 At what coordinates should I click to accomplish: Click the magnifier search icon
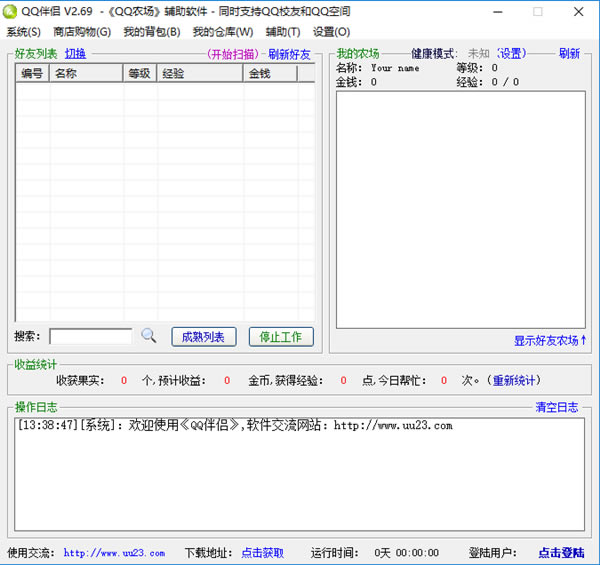[x=149, y=336]
